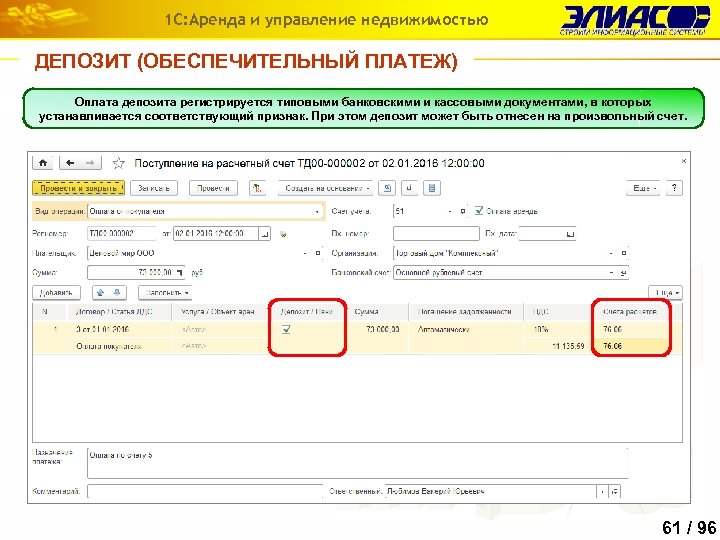Viewport: 720px width, 540px height.
Task: Click the attachment paperclip icon in toolbar
Action: click(x=409, y=188)
